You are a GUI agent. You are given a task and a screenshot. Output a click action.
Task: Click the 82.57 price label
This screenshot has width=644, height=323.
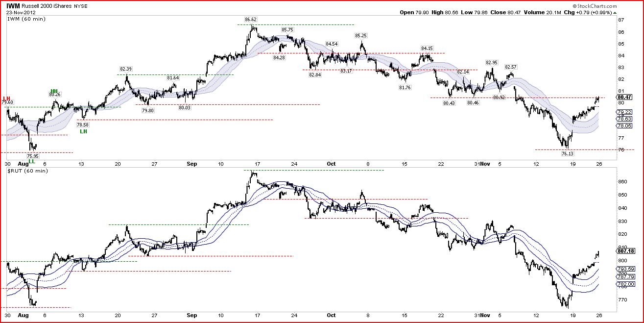point(511,67)
